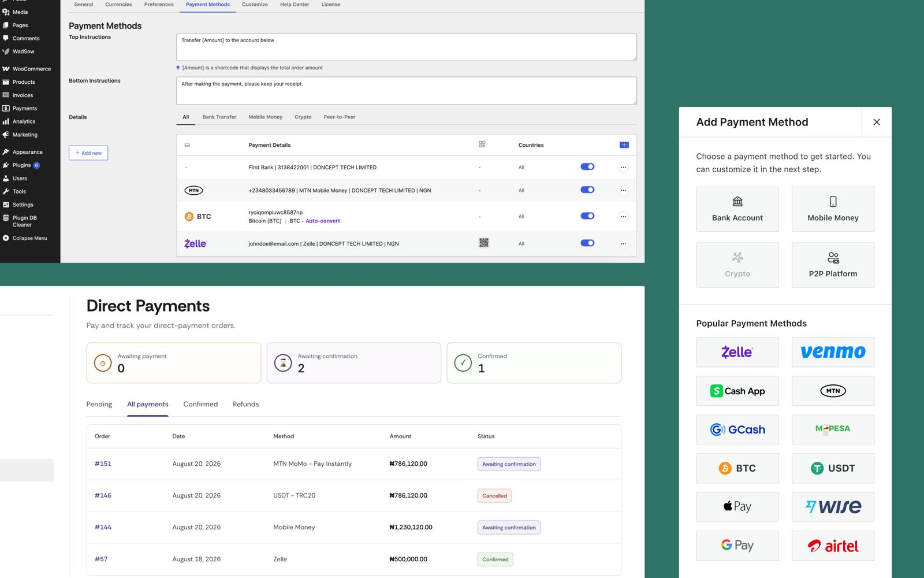This screenshot has width=924, height=578.
Task: Open Products via its sidebar icon
Action: point(6,82)
